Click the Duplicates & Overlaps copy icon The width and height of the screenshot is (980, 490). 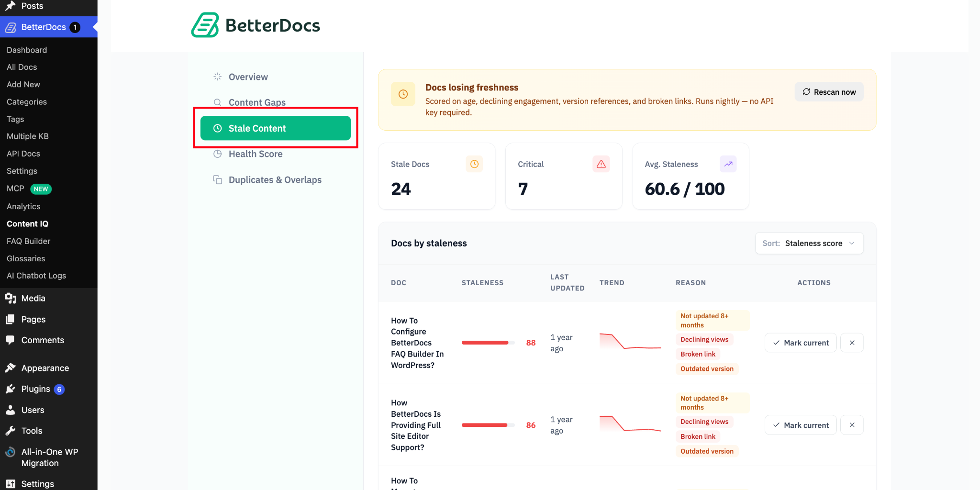217,180
